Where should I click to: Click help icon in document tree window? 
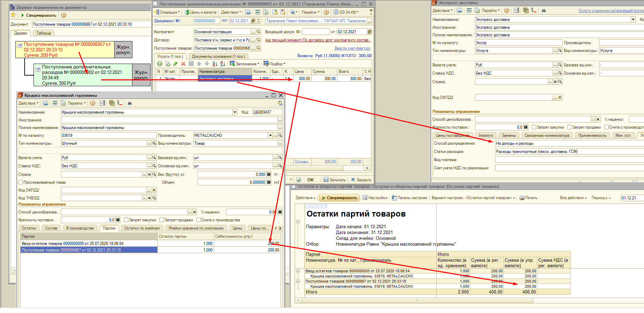tap(64, 15)
